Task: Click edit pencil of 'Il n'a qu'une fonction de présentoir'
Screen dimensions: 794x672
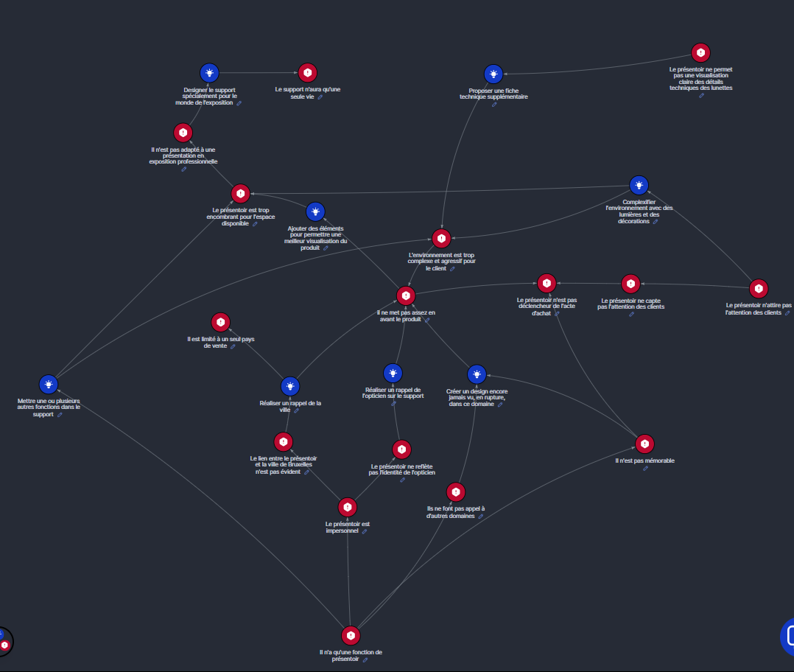Action: pyautogui.click(x=365, y=660)
